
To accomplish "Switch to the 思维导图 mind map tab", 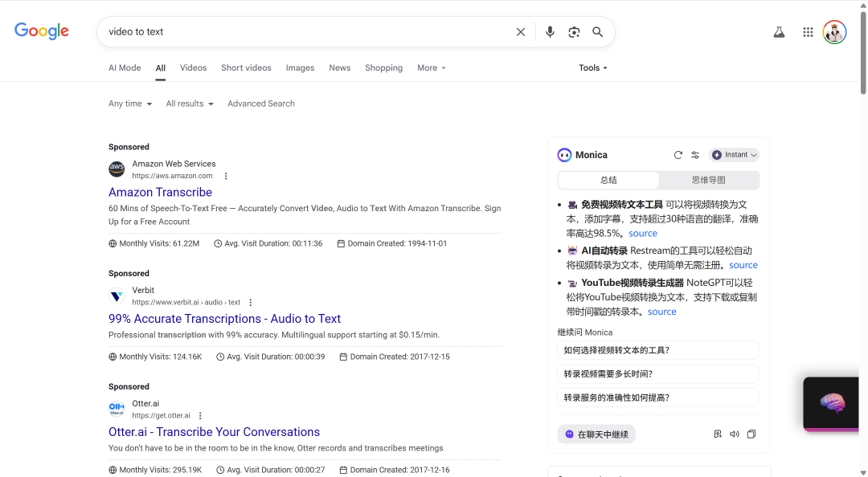I will pyautogui.click(x=709, y=180).
